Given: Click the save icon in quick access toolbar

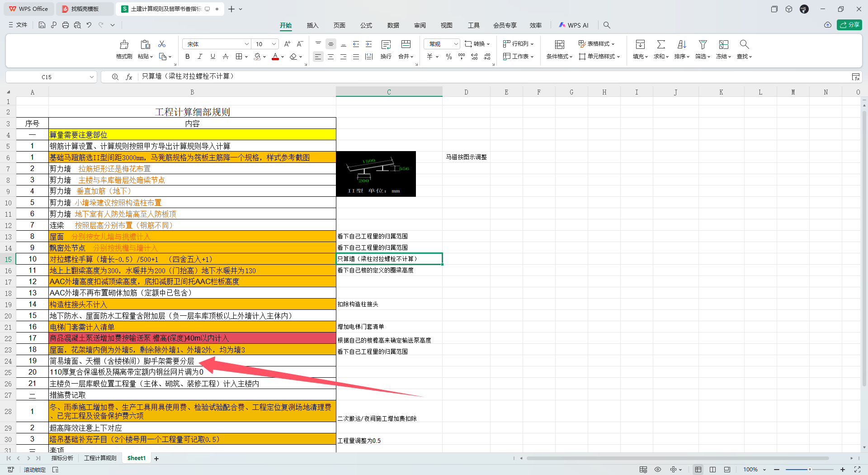Looking at the screenshot, I should (42, 25).
